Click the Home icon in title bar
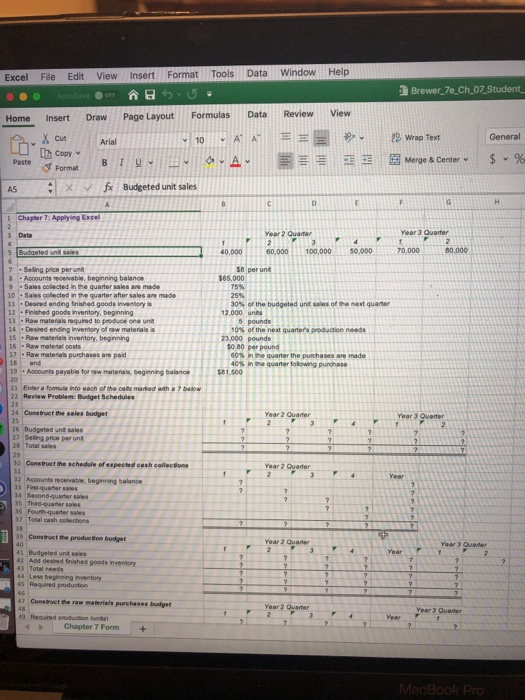 (133, 95)
